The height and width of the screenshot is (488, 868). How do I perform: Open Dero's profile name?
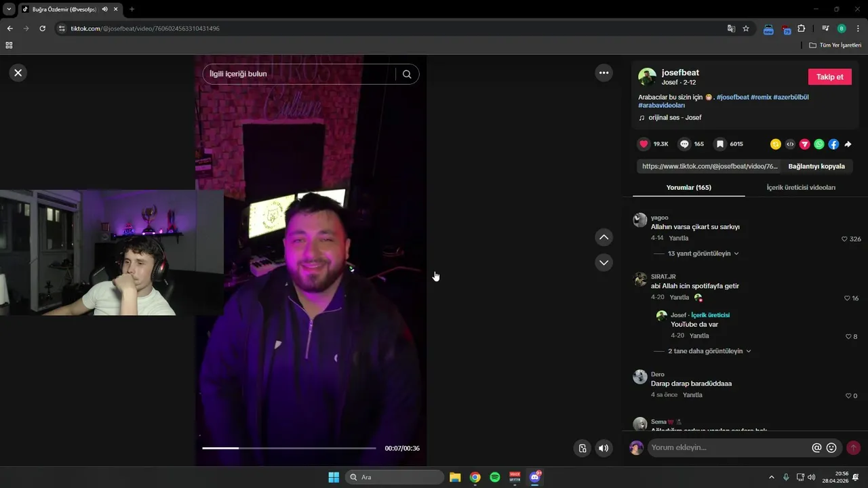[x=658, y=374]
